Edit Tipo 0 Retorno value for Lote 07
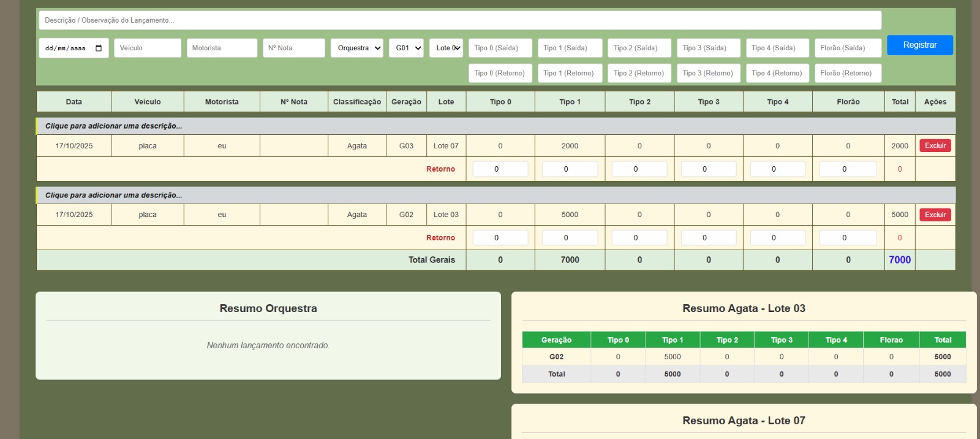This screenshot has height=439, width=980. (500, 169)
